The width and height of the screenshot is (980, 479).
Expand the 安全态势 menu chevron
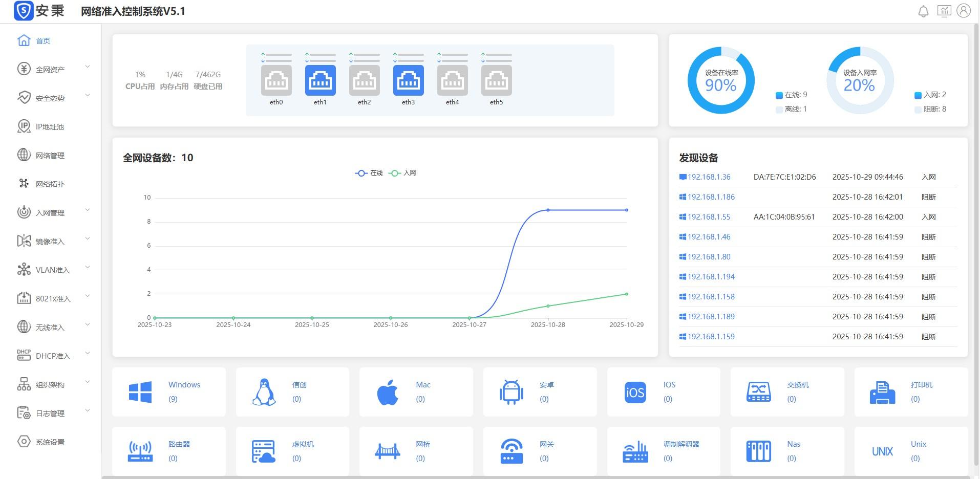click(x=88, y=95)
